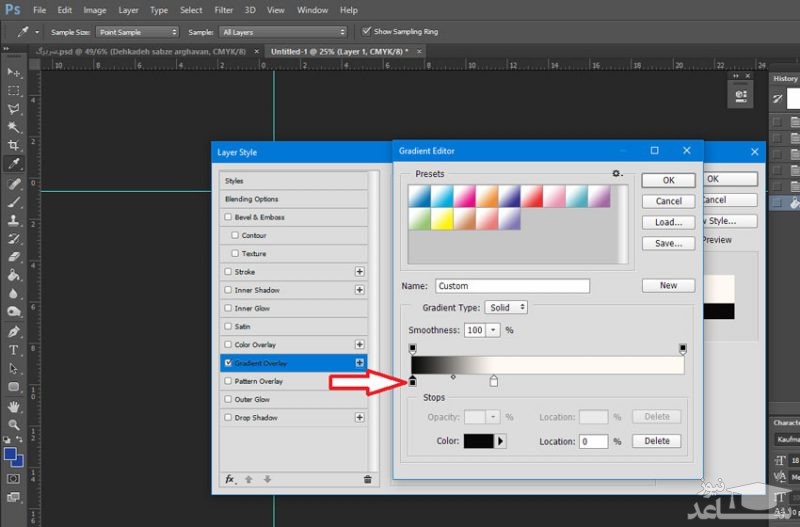Image resolution: width=800 pixels, height=527 pixels.
Task: Click the black stop Color swatch
Action: tap(478, 441)
